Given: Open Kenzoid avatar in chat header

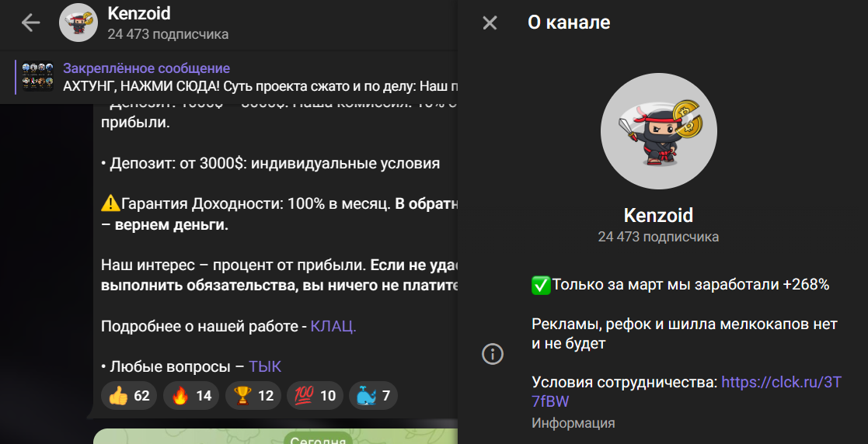Looking at the screenshot, I should click(x=78, y=23).
